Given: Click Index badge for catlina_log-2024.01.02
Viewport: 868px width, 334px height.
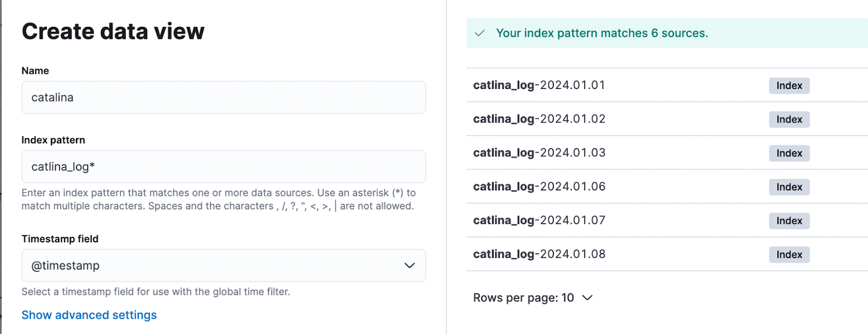Looking at the screenshot, I should pos(789,119).
